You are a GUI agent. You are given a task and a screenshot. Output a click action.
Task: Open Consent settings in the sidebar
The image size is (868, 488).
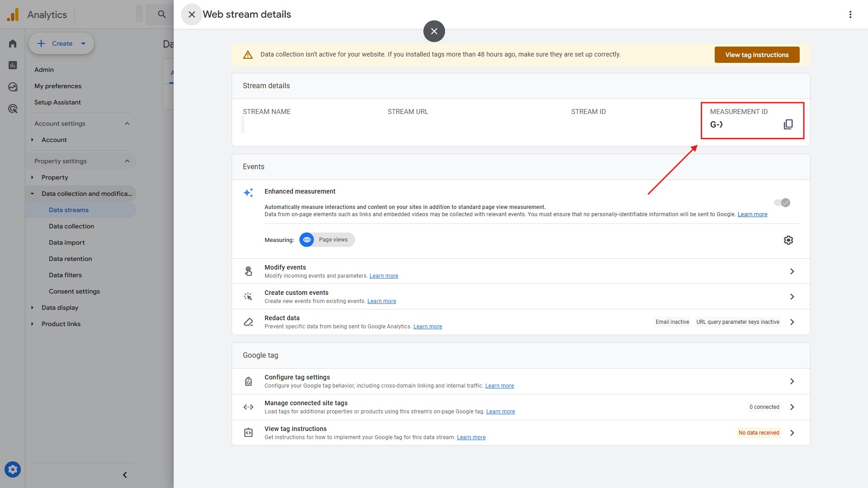click(x=74, y=291)
